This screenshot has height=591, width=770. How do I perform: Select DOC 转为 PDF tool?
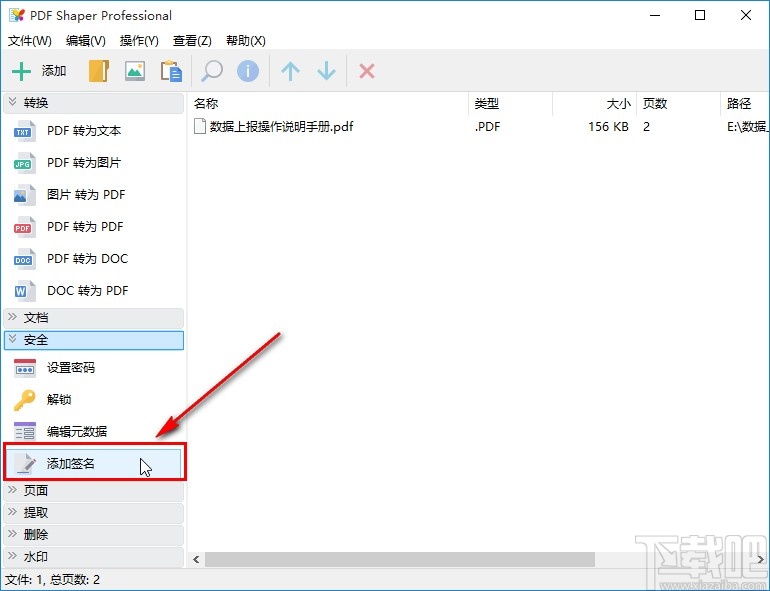(x=93, y=290)
